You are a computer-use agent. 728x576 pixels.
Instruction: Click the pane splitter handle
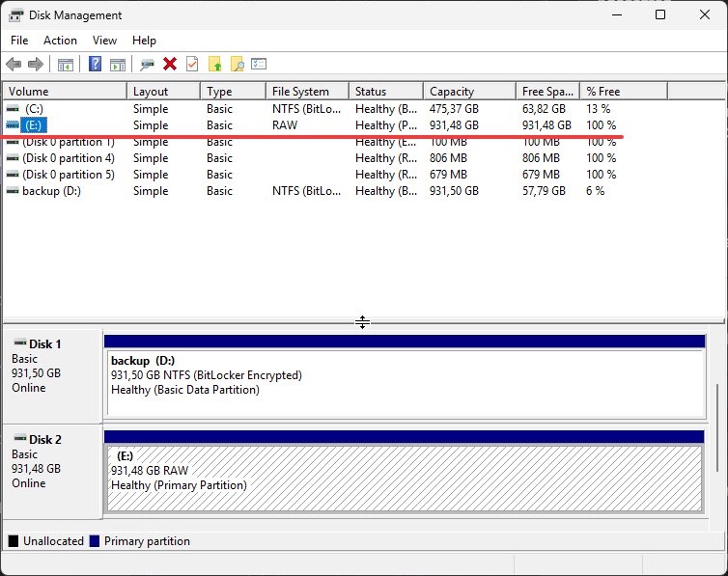tap(363, 321)
